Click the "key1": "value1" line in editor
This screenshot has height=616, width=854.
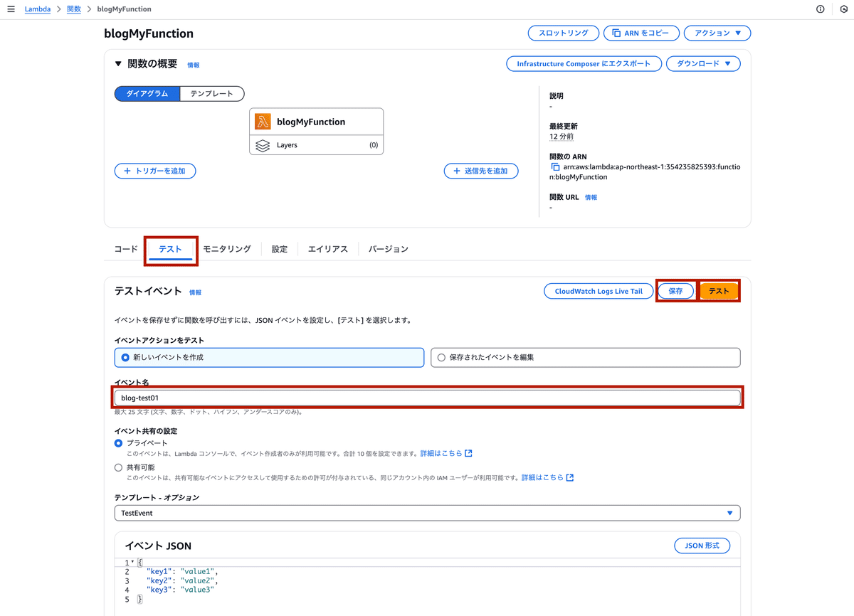pos(181,571)
